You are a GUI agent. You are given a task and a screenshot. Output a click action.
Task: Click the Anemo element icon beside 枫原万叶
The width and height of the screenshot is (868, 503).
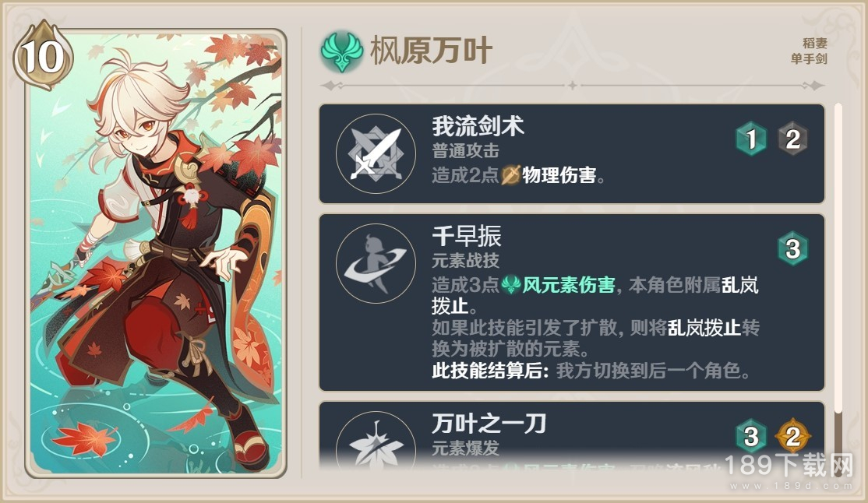[x=341, y=51]
